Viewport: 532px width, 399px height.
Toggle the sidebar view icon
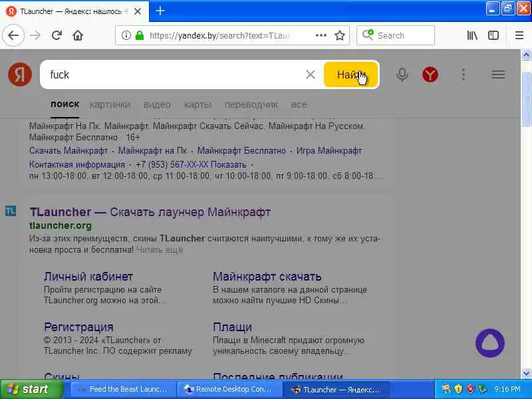point(493,35)
